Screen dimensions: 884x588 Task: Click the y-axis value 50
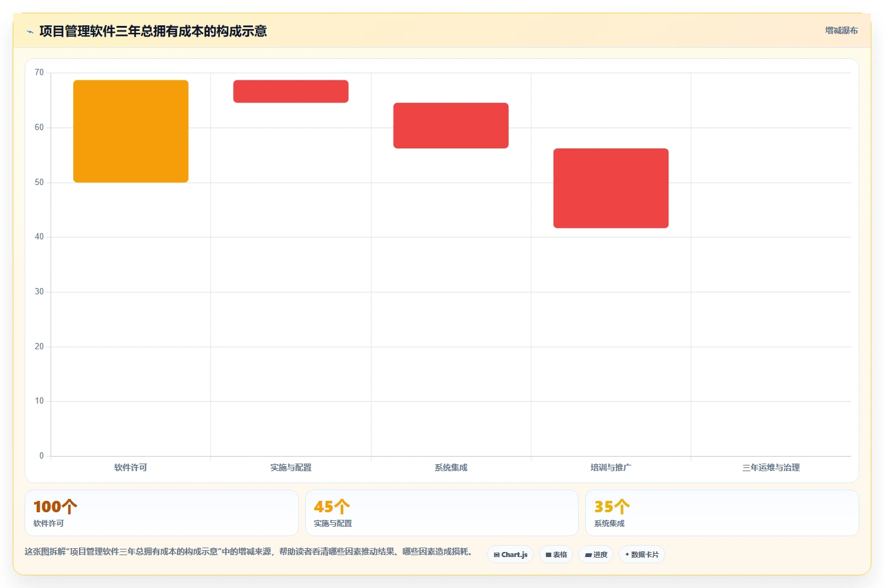click(39, 183)
